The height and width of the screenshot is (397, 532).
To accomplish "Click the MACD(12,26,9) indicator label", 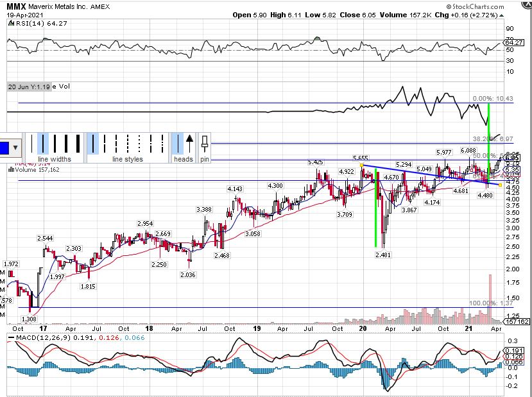I will [x=76, y=337].
